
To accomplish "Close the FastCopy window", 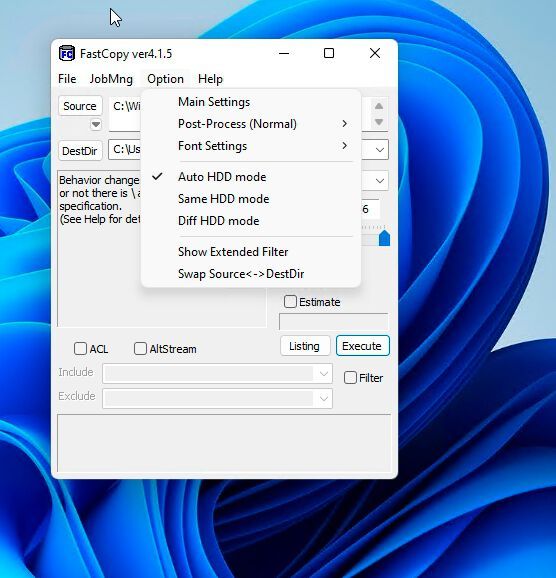I will tap(375, 54).
